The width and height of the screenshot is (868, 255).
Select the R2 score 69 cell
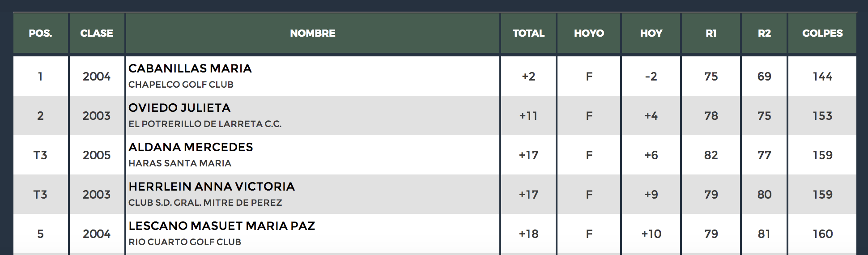pos(764,76)
